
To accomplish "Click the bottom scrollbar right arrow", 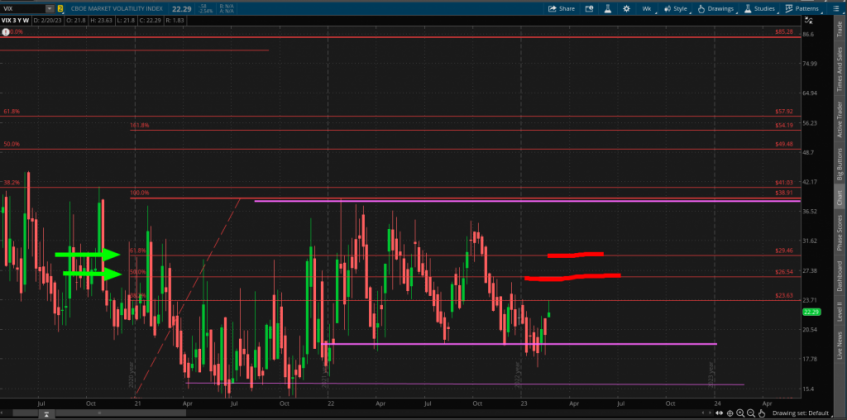I will (x=710, y=413).
